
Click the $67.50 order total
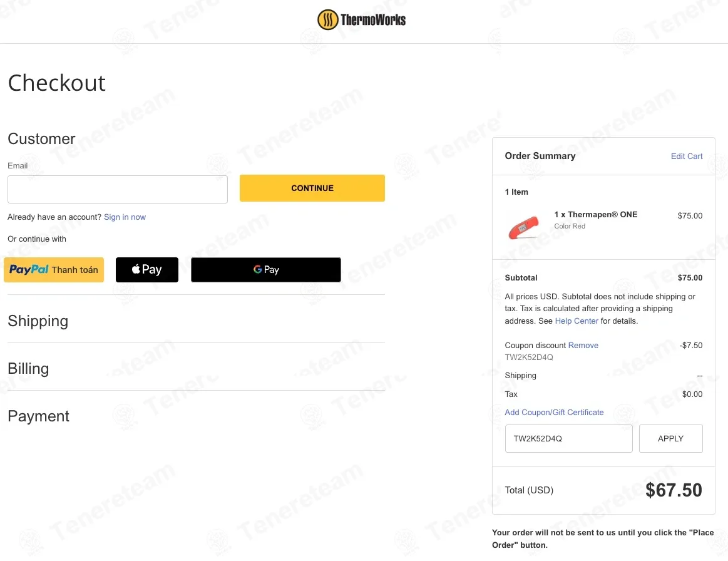[673, 490]
